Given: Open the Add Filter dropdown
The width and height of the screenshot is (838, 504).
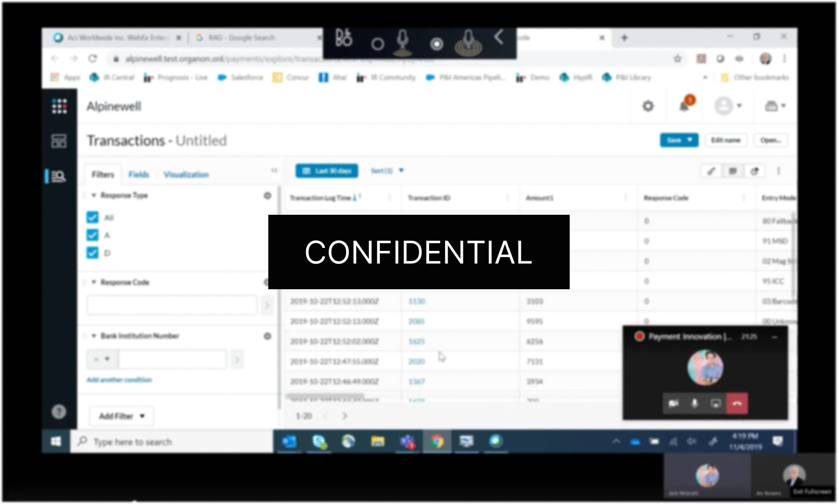Looking at the screenshot, I should [x=122, y=416].
